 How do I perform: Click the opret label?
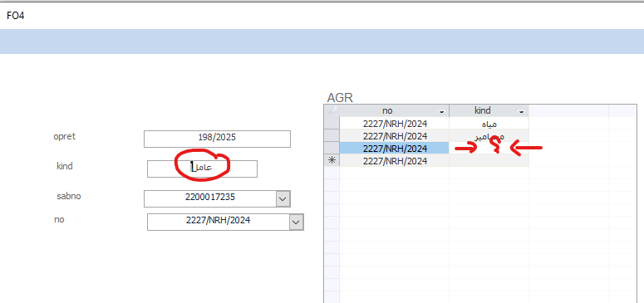65,136
